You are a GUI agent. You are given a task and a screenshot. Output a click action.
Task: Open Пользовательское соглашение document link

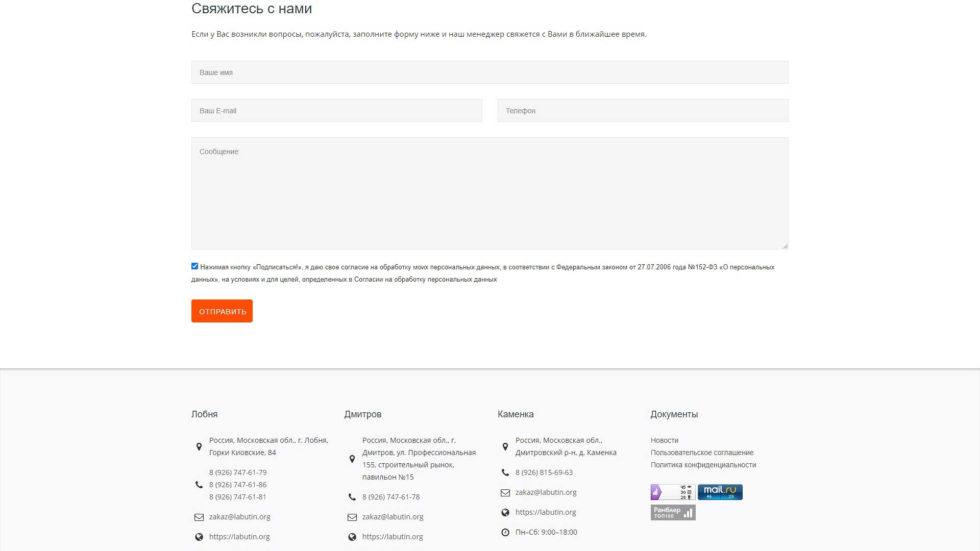click(x=702, y=453)
